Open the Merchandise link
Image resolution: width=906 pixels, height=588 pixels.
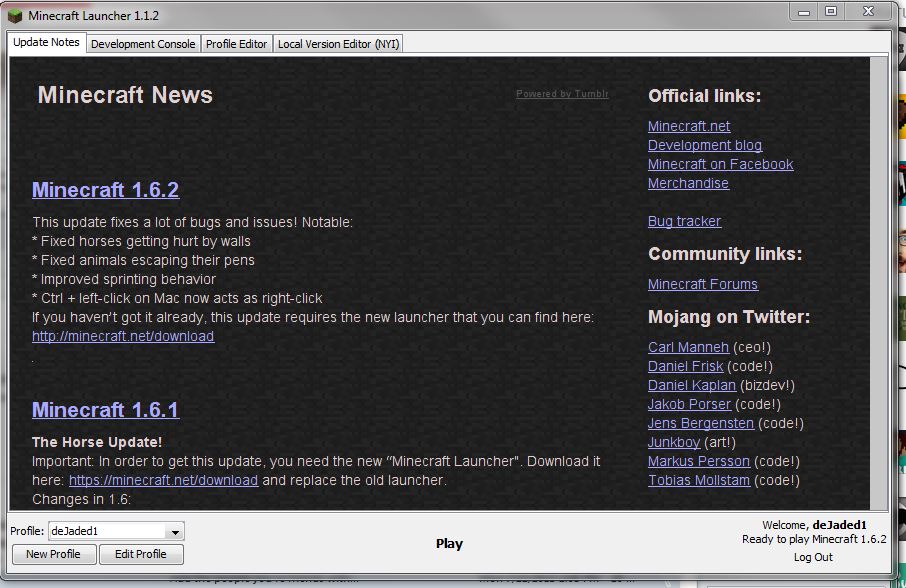pos(688,183)
